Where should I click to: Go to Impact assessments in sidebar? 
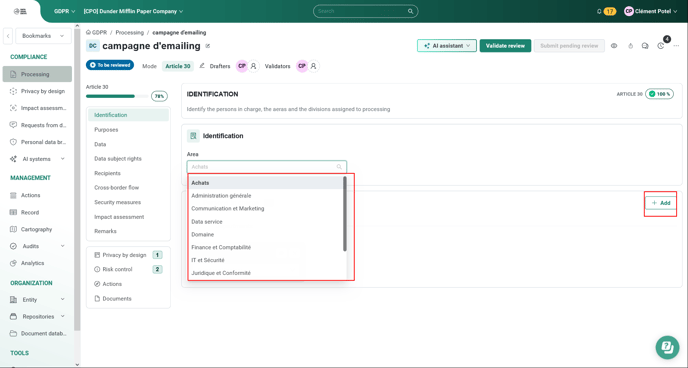37,108
